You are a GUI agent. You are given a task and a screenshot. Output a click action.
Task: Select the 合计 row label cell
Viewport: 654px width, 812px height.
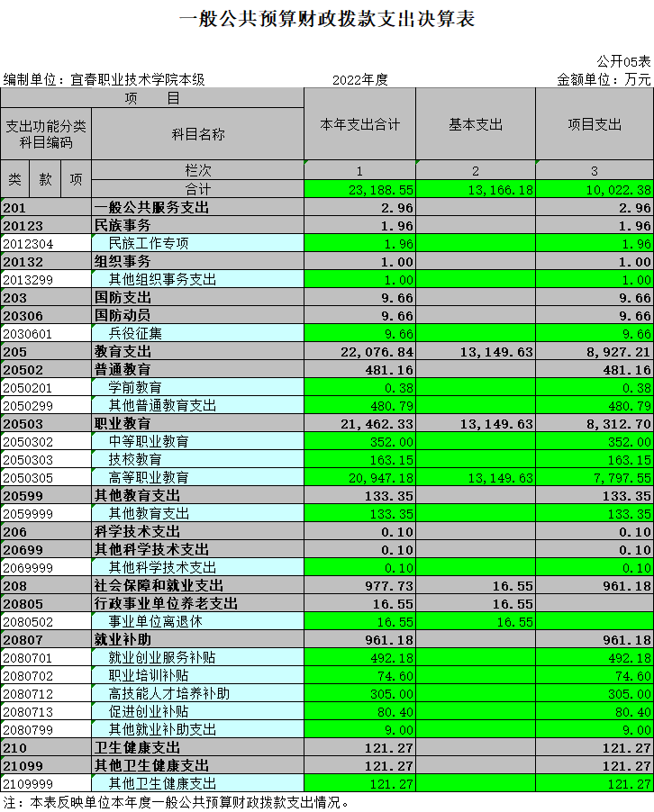(x=197, y=189)
